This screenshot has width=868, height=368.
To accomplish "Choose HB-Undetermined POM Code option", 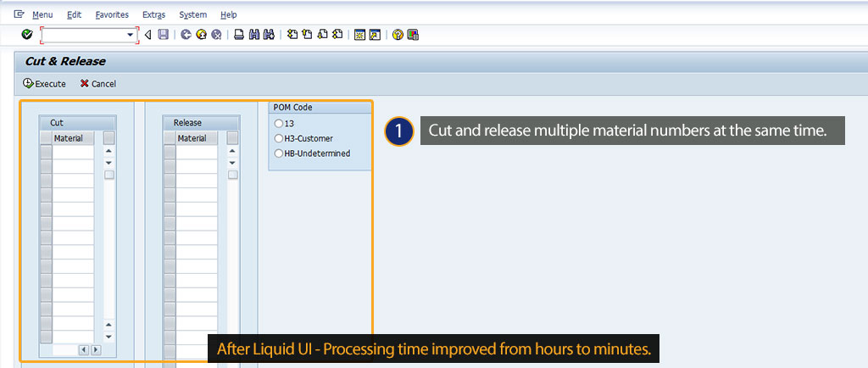I will (x=278, y=153).
